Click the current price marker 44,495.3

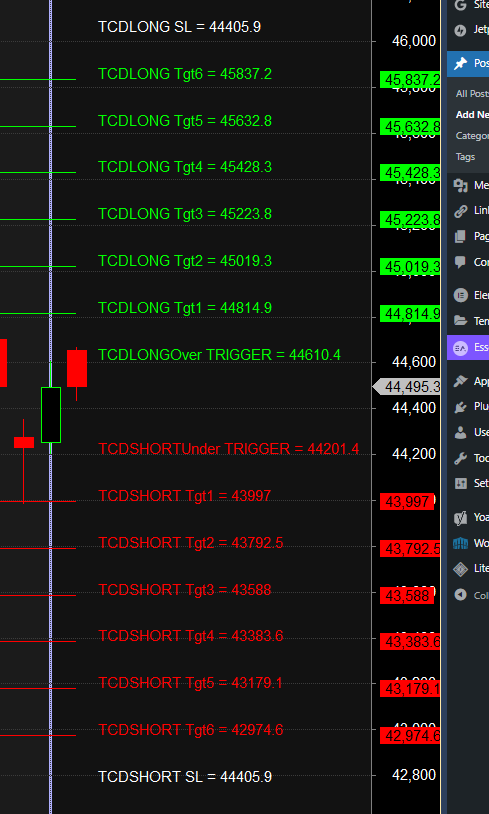(407, 387)
